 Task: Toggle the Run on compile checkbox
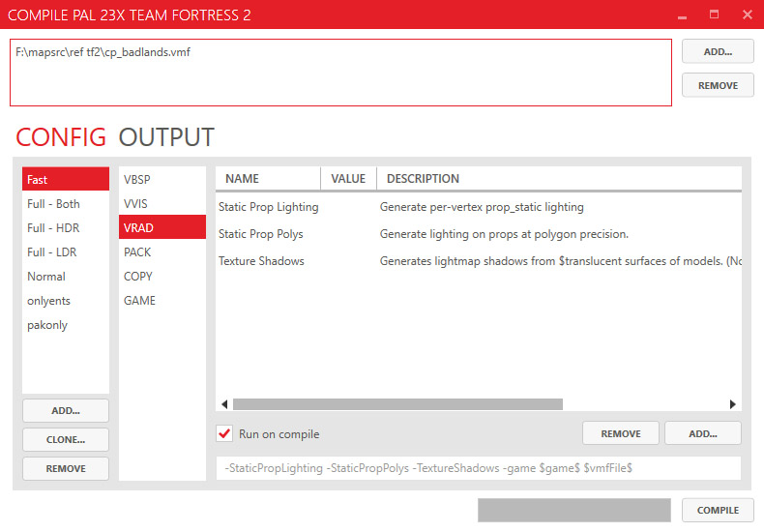pos(224,433)
